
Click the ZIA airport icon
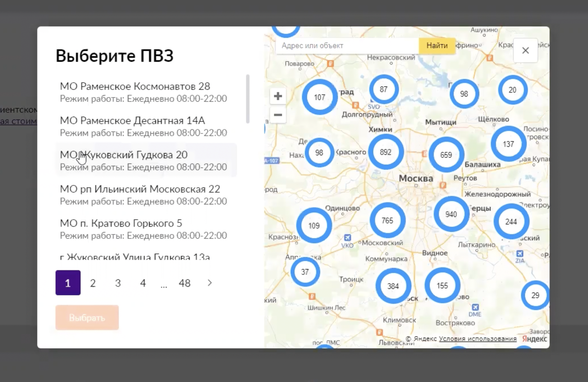tap(520, 253)
